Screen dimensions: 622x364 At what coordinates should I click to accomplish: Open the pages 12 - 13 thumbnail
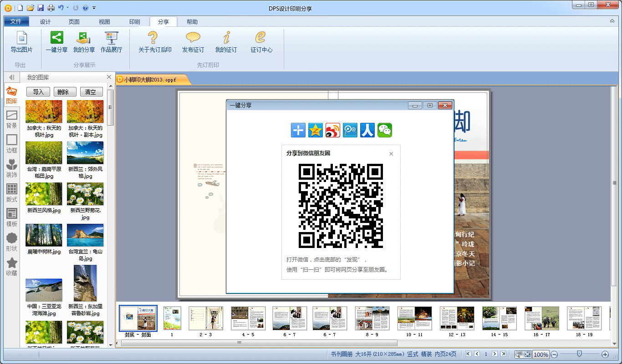[457, 318]
